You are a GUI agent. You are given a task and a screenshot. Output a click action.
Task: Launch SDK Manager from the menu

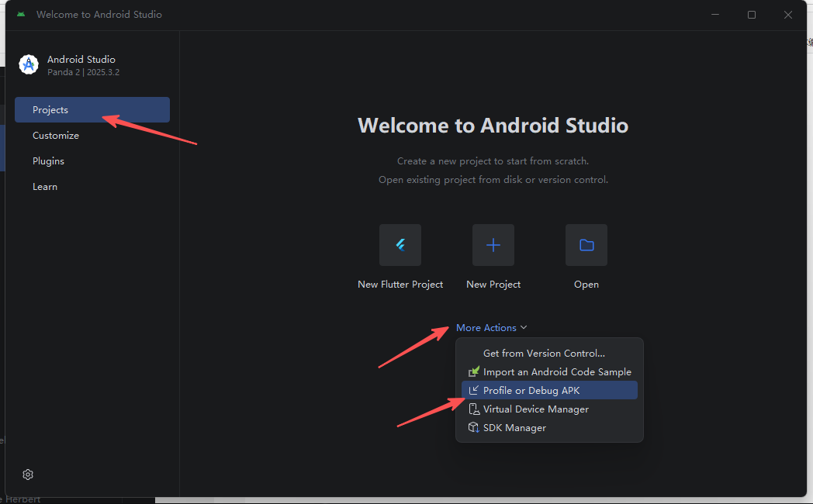(x=549, y=427)
